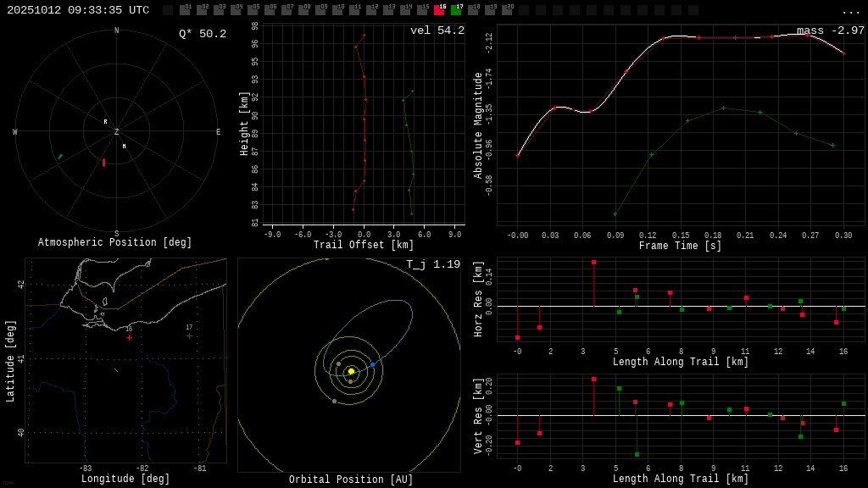Viewport: 868px width, 488px height.
Task: Enable the station 01 indicator box
Action: (185, 10)
